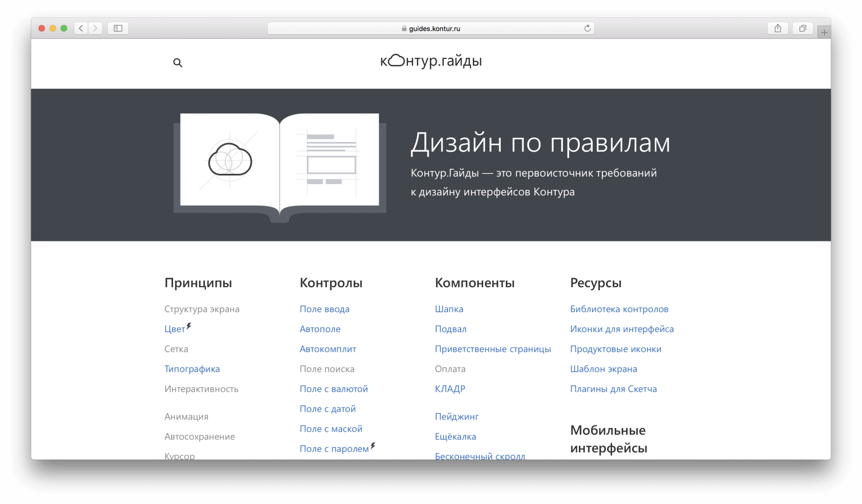Click the Мобильные интерфейсы heading
This screenshot has height=504, width=862.
click(609, 439)
